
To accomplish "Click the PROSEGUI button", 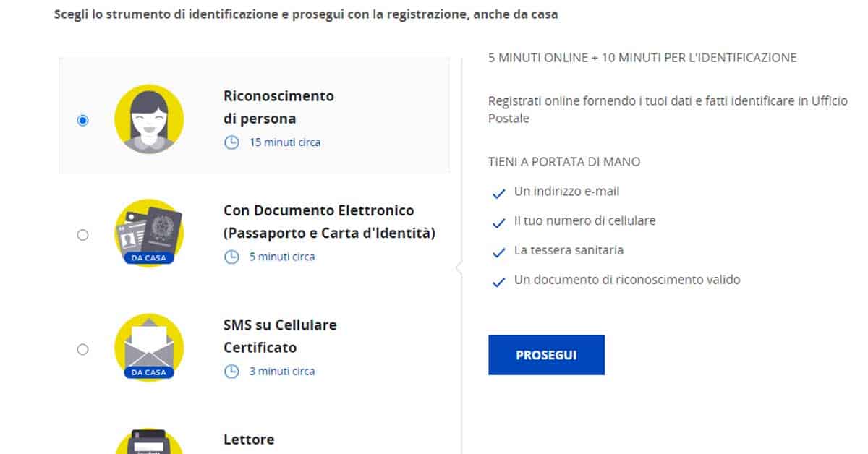I will [546, 355].
